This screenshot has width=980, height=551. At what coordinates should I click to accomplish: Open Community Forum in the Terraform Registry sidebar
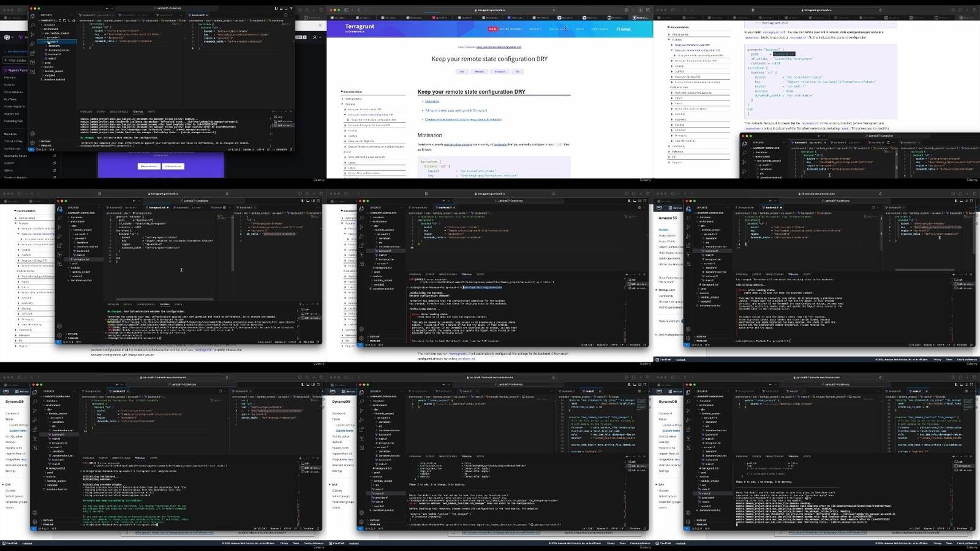tap(15, 156)
